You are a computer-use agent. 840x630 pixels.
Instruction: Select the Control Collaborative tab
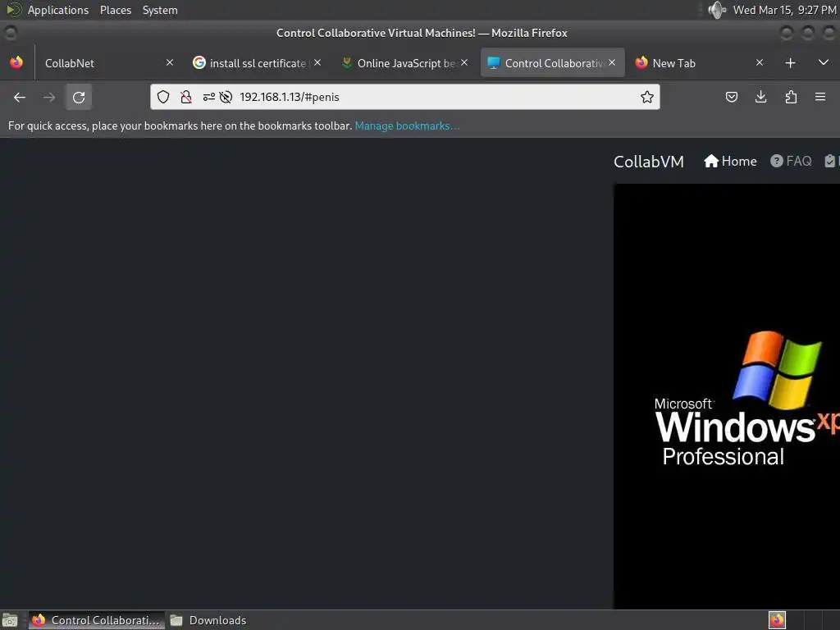[552, 63]
